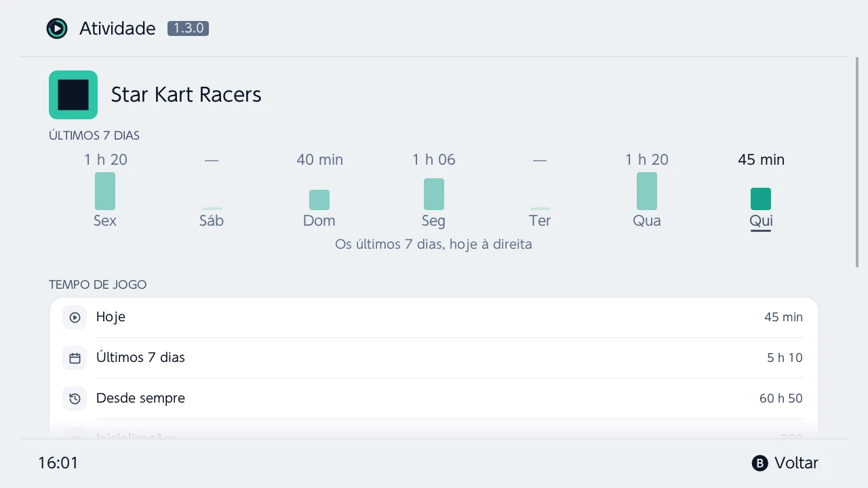This screenshot has width=868, height=488.
Task: Select the Seg playtime bar
Action: point(434,195)
